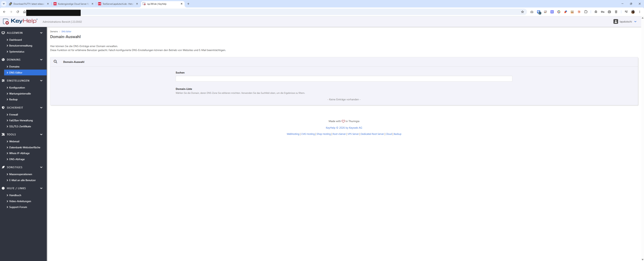This screenshot has width=644, height=261.
Task: Click the ALLGEMEIN monitor icon
Action: [x=3, y=33]
